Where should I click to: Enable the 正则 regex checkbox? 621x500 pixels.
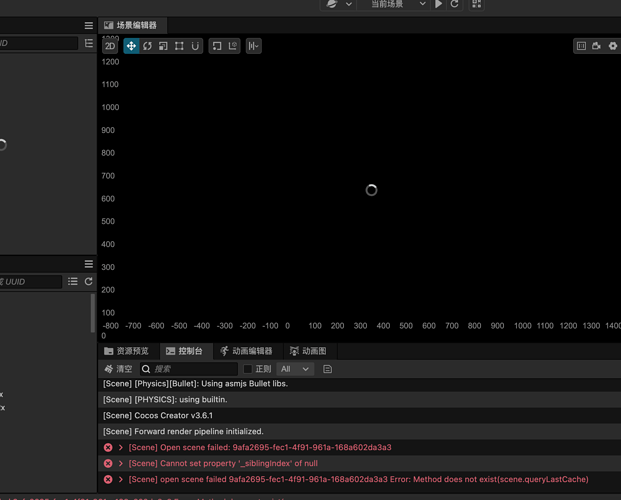(x=248, y=369)
